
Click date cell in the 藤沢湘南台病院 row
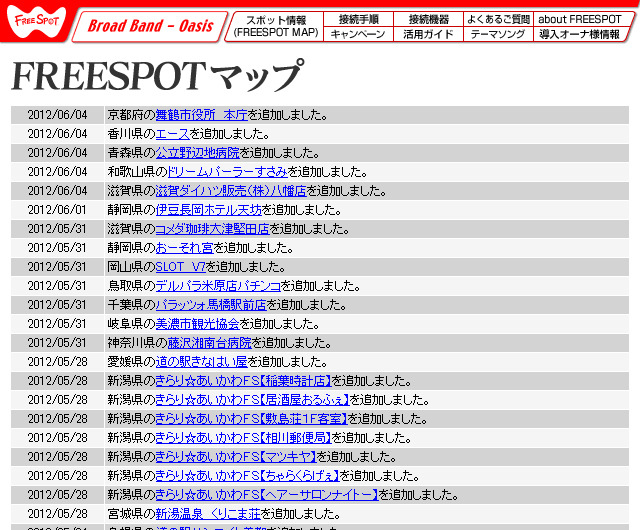coord(58,343)
